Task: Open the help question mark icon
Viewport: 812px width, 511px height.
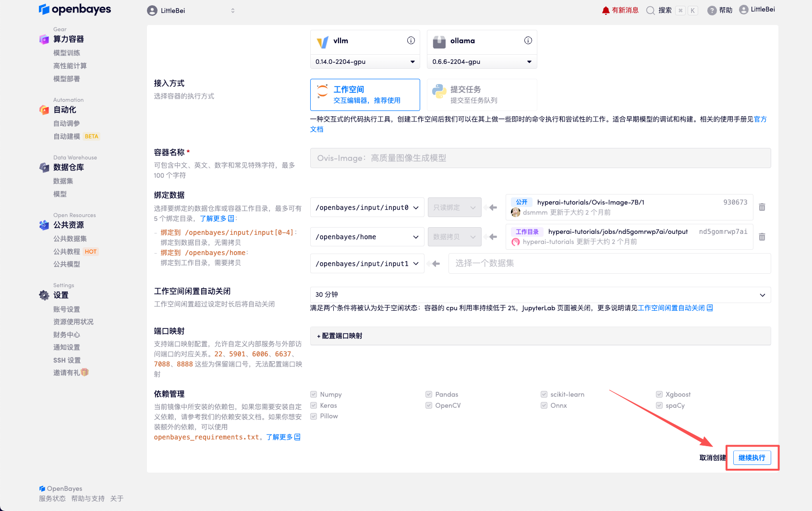Action: [x=712, y=11]
